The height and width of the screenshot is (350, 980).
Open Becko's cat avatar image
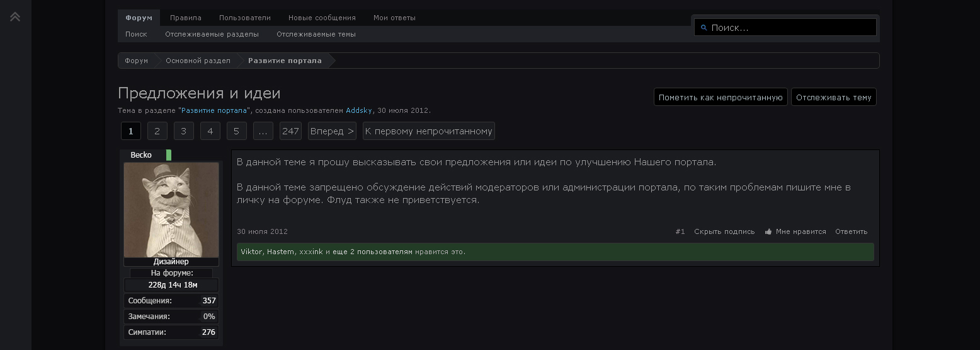click(x=171, y=209)
